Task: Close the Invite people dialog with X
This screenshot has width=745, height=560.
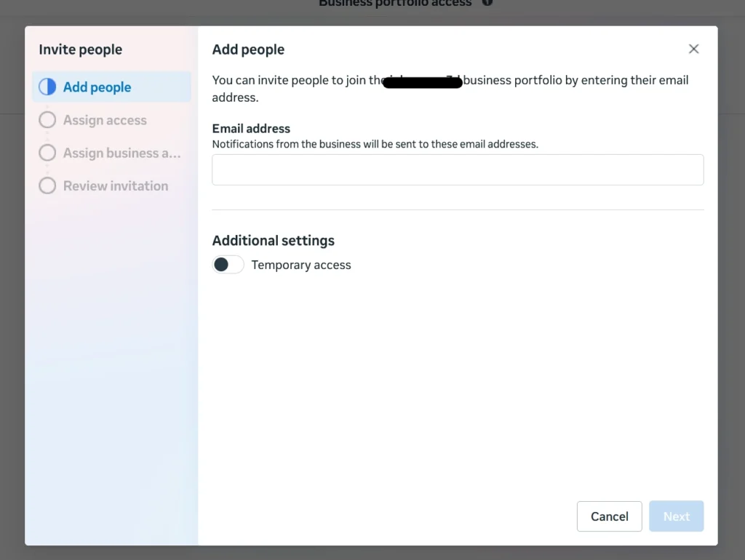Action: click(693, 49)
